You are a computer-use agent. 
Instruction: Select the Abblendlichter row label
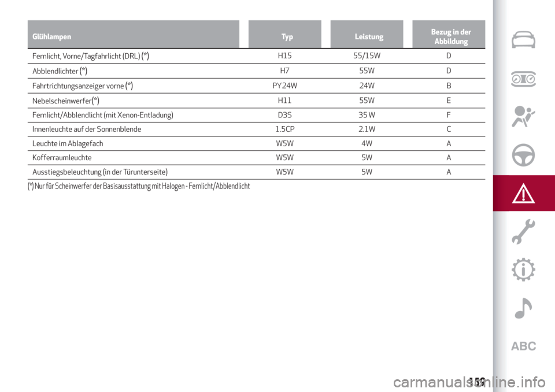[60, 71]
